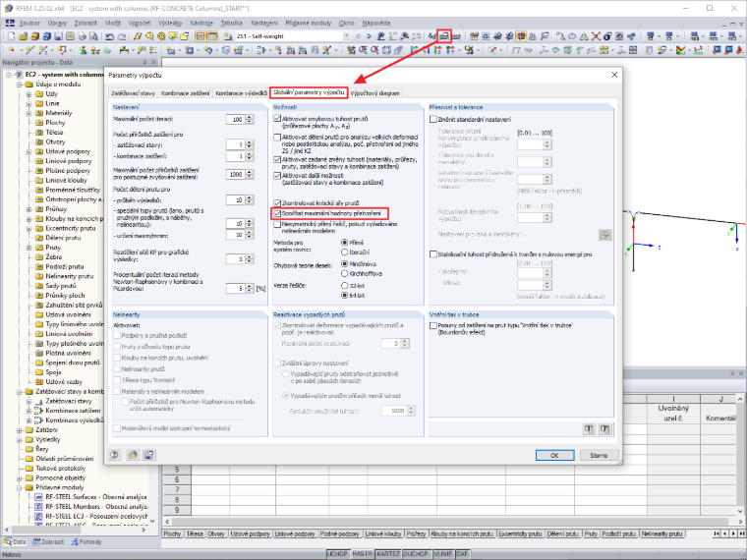
Task: Switch navigator to Pohledy tab
Action: tap(86, 542)
